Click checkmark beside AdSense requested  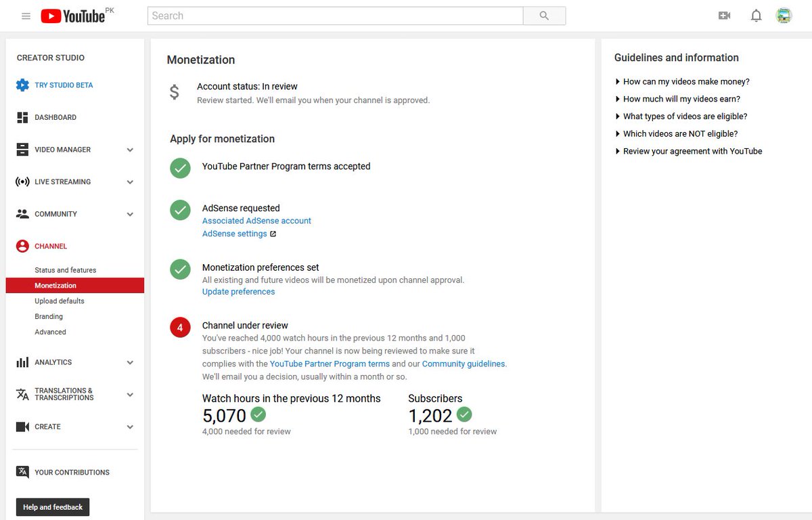[x=180, y=211]
